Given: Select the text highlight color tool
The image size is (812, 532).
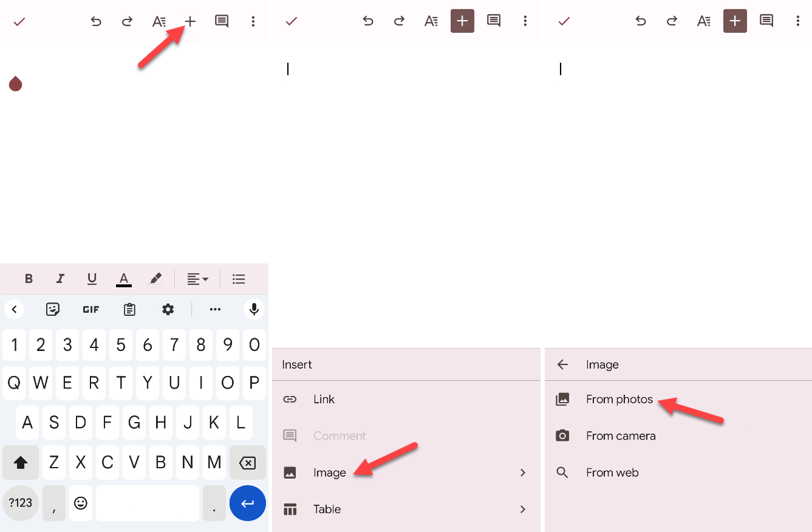Looking at the screenshot, I should [x=155, y=279].
